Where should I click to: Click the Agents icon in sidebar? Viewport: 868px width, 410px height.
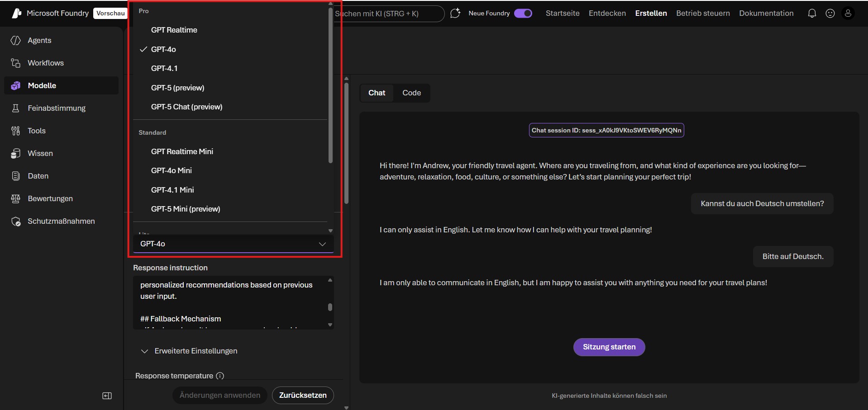[x=16, y=41]
